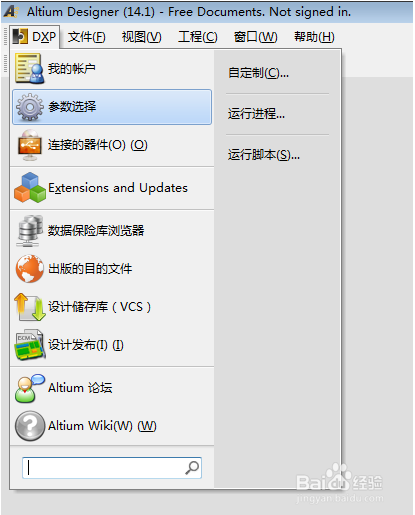Open 我的帐户 account icon

point(29,68)
